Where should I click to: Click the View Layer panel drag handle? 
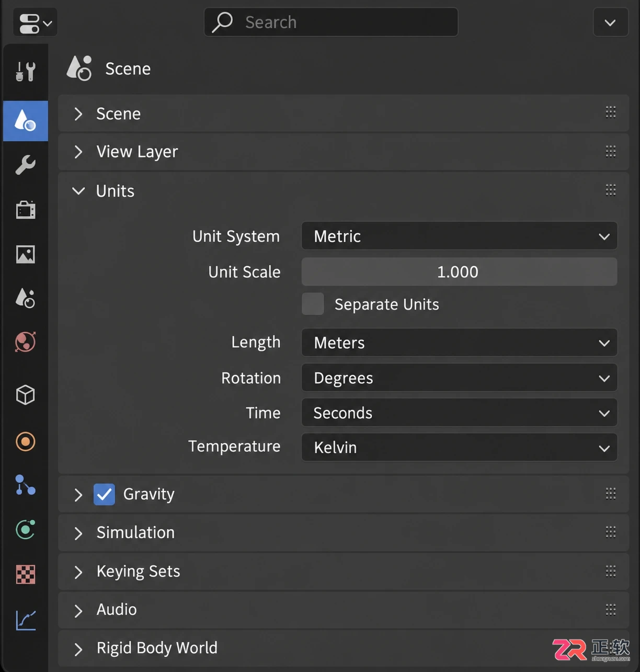pyautogui.click(x=611, y=151)
